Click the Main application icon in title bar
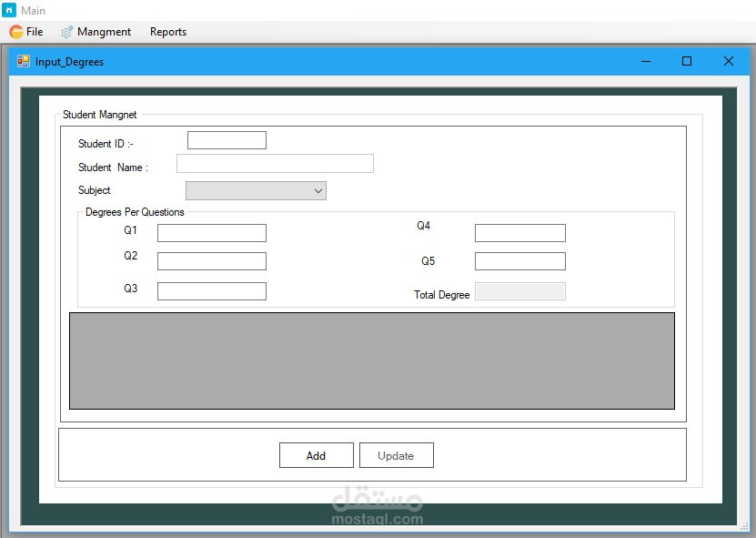The width and height of the screenshot is (756, 538). pyautogui.click(x=9, y=10)
